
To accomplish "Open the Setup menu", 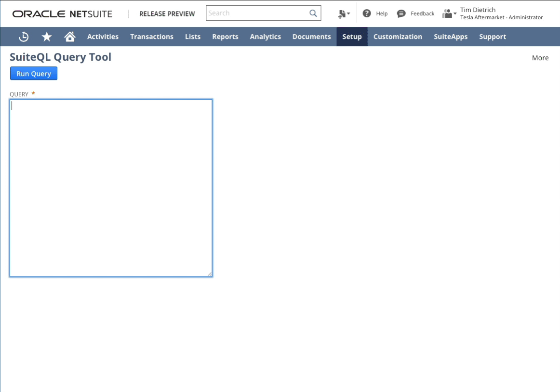I will 352,37.
